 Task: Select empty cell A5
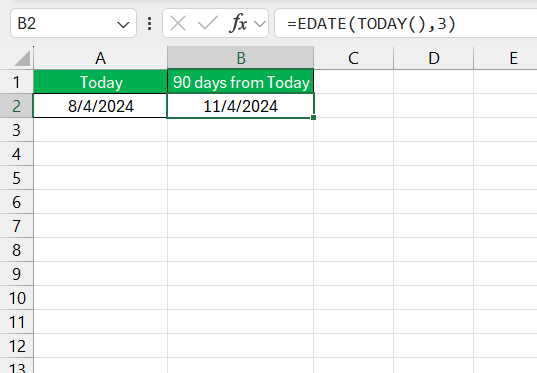[100, 178]
